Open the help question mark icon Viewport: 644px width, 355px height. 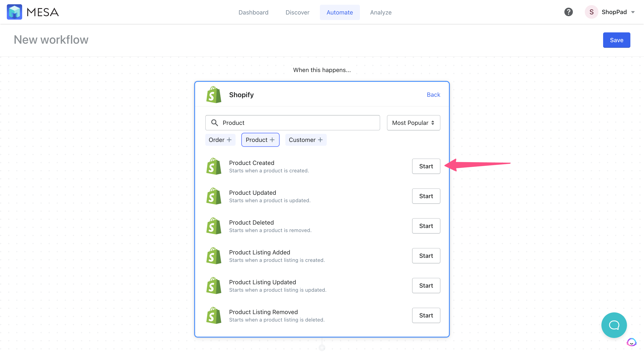tap(568, 12)
